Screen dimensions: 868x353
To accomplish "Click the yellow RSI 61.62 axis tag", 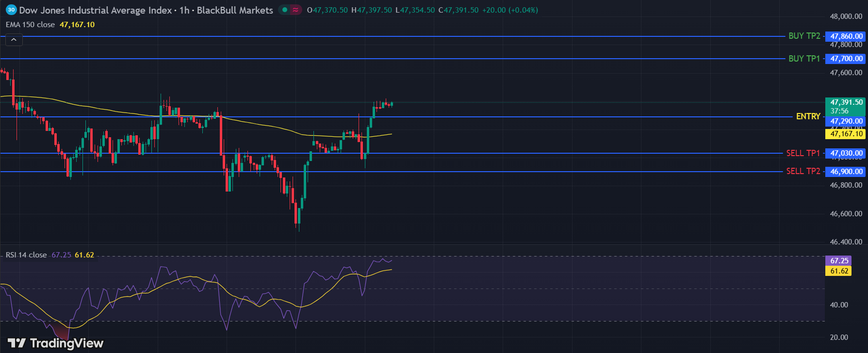I will pyautogui.click(x=839, y=271).
